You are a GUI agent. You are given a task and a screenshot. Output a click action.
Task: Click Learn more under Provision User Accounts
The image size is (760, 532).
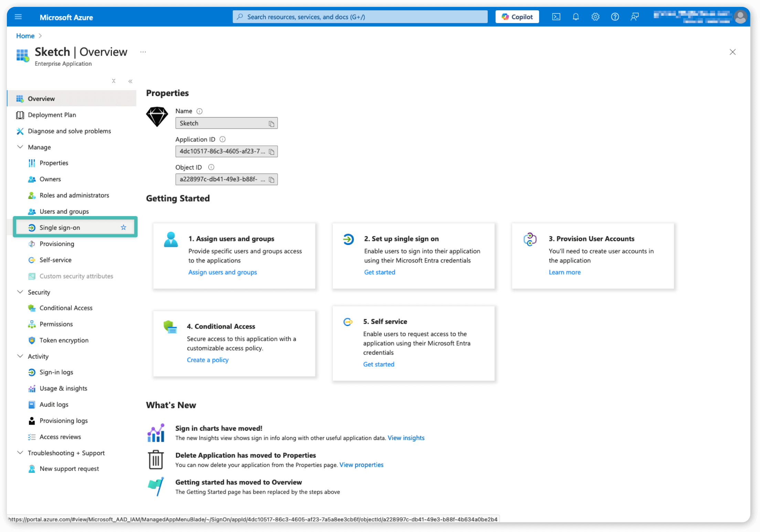564,272
